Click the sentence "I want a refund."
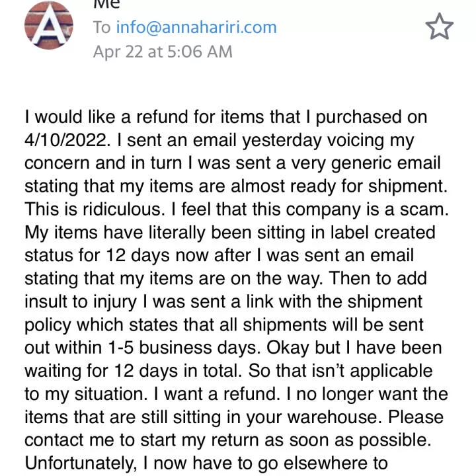Screen dimensions: 476x476 (x=217, y=394)
